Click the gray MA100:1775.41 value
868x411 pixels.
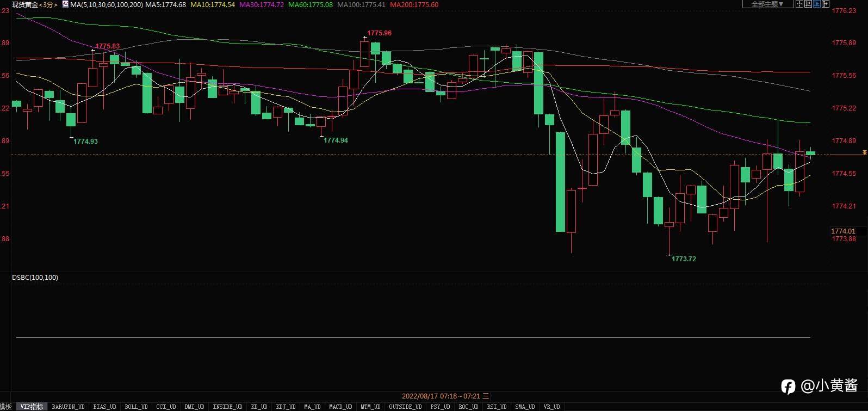click(x=361, y=4)
